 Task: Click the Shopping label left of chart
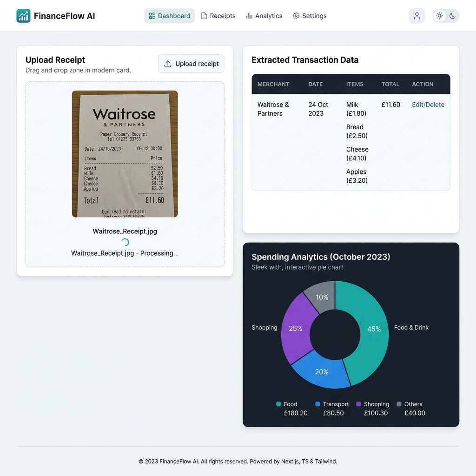coord(264,328)
